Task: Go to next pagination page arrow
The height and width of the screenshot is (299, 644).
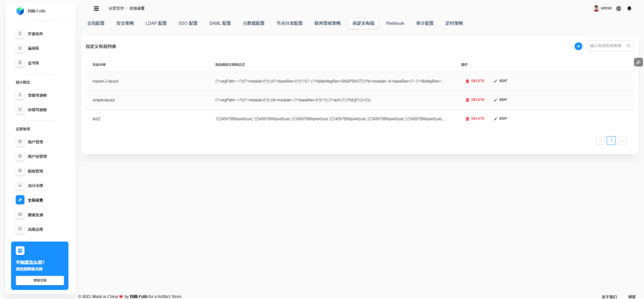Action: [622, 141]
